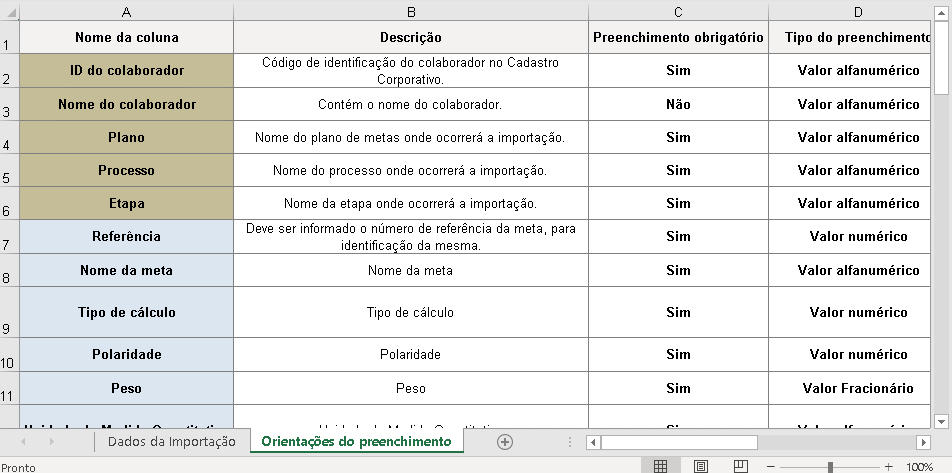Select cell 'Peso' in column A
The image size is (952, 473).
tap(126, 388)
